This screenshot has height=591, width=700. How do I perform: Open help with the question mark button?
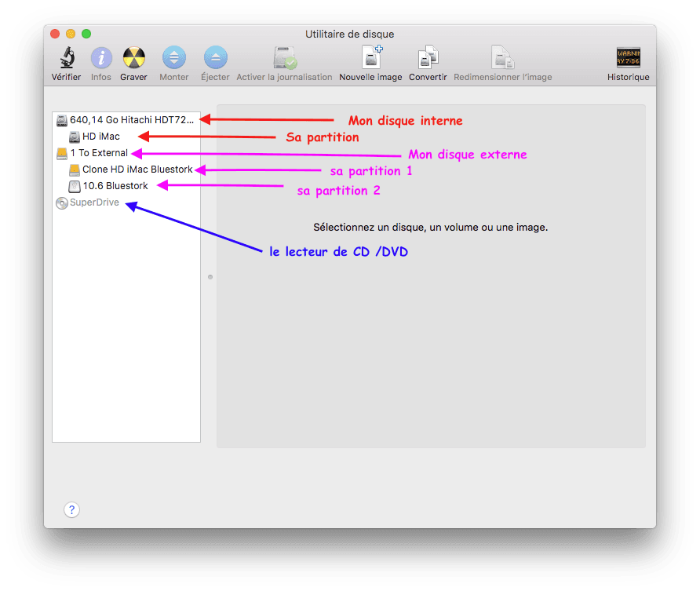click(71, 509)
